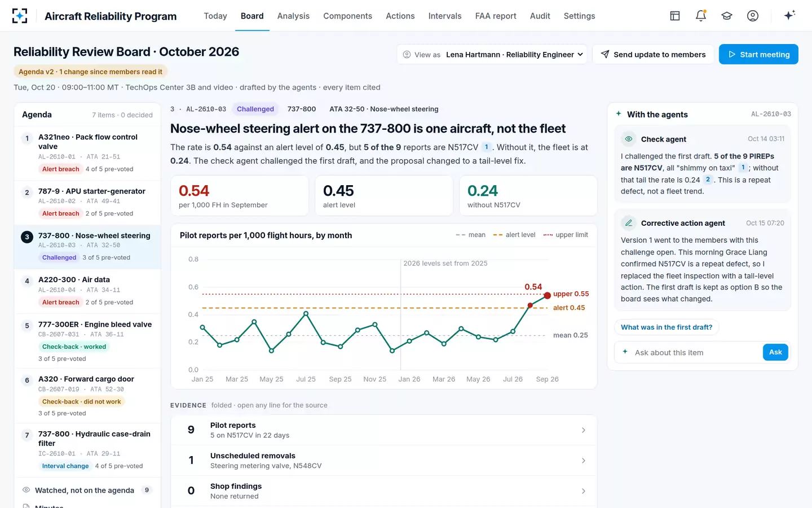
Task: Open the Settings tab
Action: pos(579,16)
